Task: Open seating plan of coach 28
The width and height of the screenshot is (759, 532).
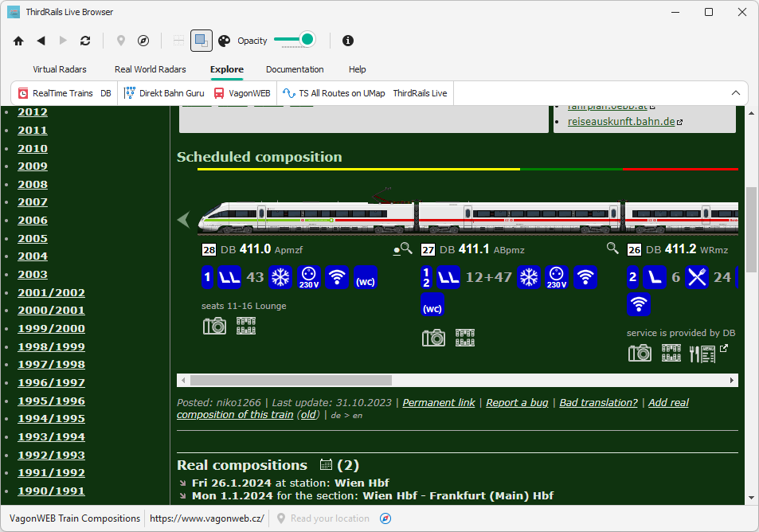Action: point(246,327)
